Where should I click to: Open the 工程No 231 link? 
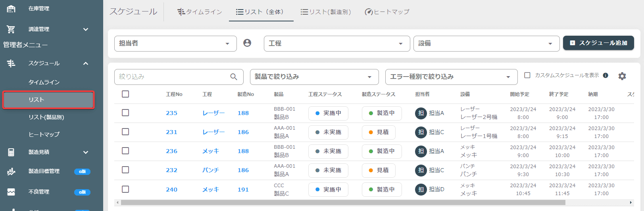pos(171,132)
